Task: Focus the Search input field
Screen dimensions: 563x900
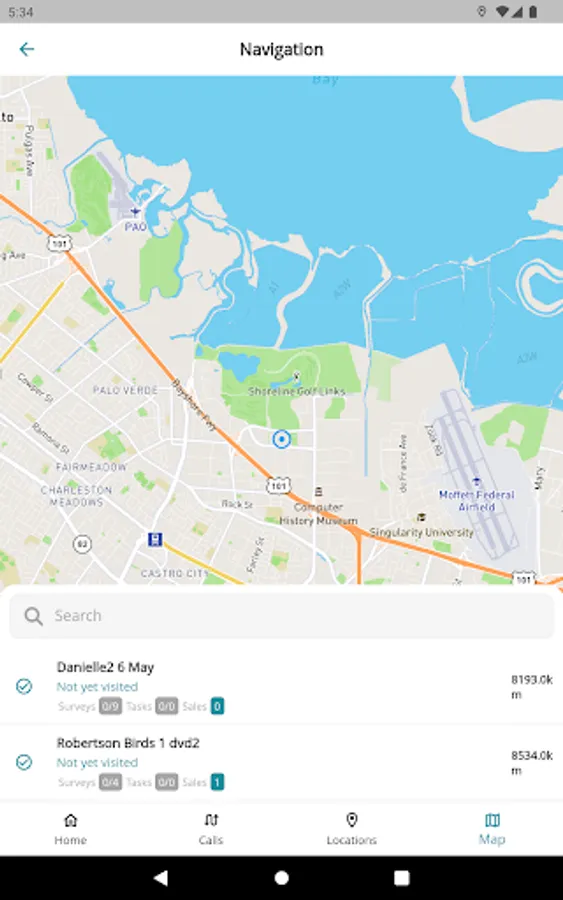Action: point(282,616)
